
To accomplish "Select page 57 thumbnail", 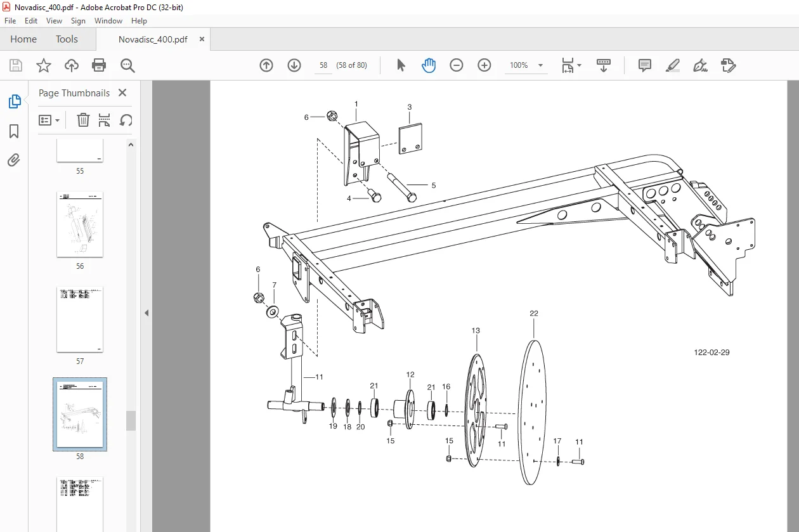I will click(x=80, y=320).
